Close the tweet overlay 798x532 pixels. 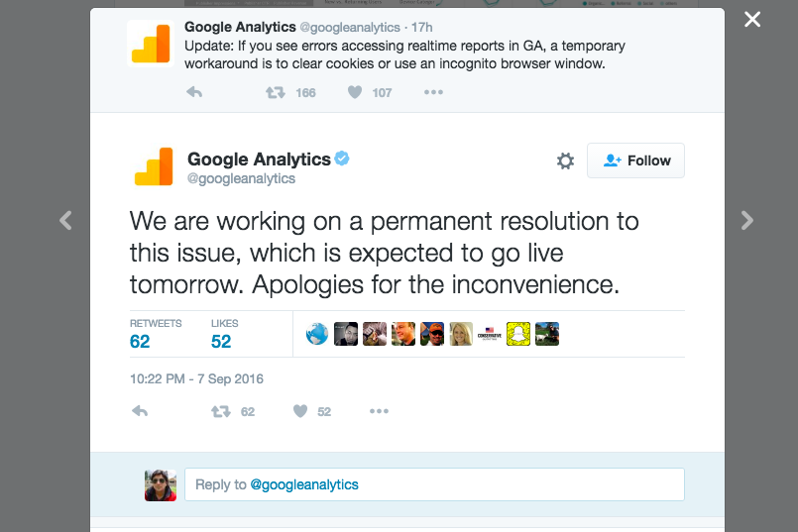pyautogui.click(x=752, y=19)
